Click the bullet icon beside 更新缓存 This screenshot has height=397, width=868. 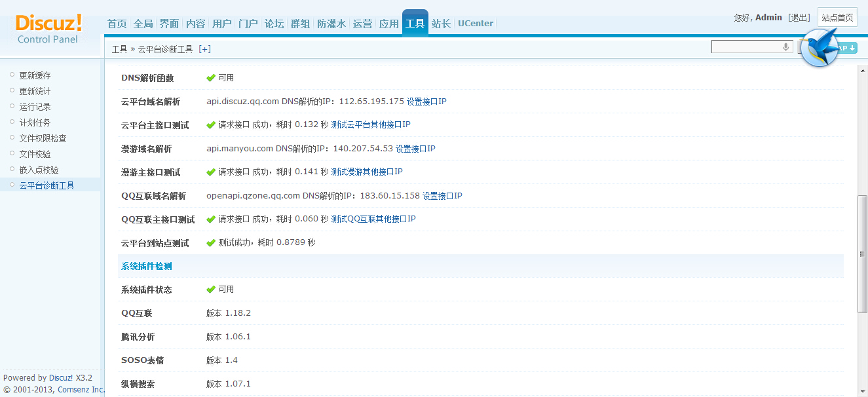coord(12,75)
